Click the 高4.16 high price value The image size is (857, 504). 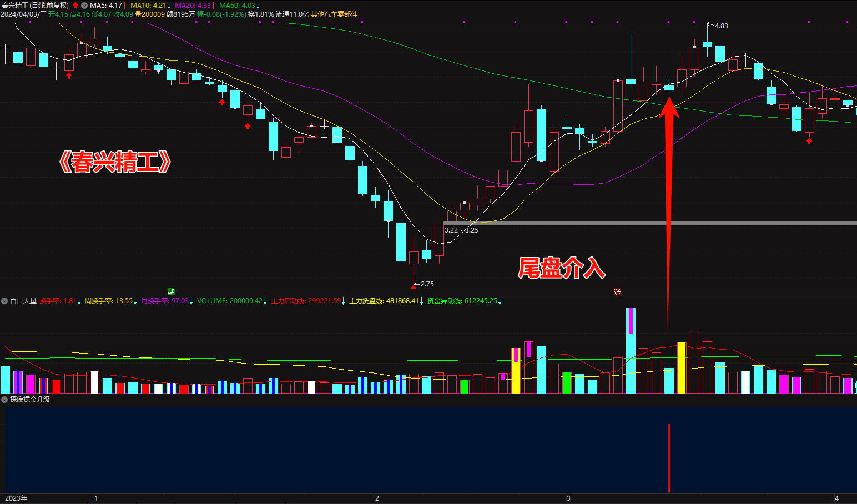tap(80, 14)
